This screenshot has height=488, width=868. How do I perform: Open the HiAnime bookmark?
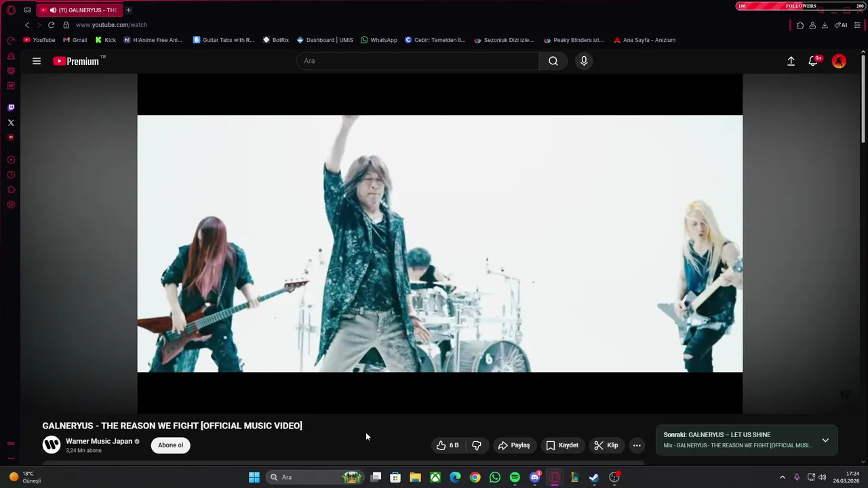coord(153,40)
